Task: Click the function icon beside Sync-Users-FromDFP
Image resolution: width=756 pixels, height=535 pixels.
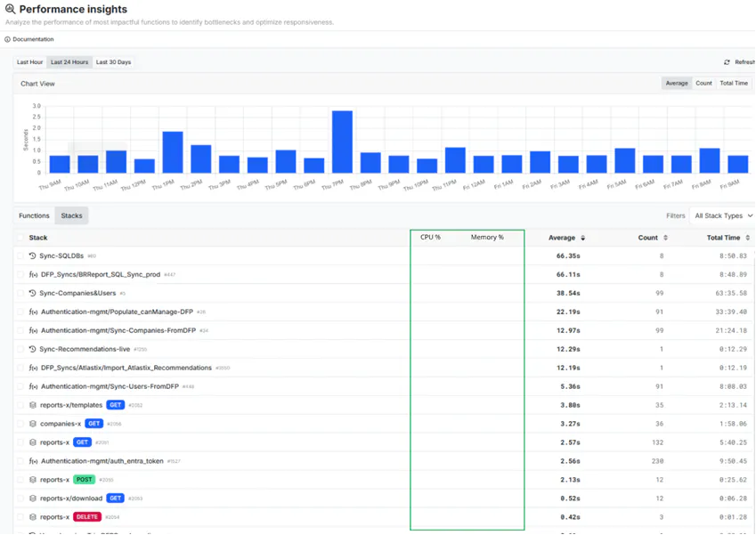Action: 33,386
